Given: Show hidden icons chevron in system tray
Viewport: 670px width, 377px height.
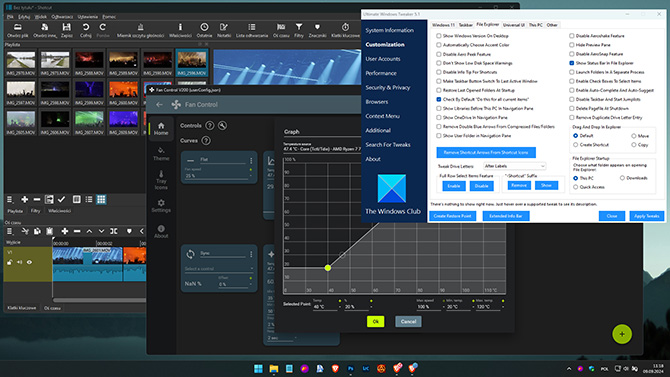Looking at the screenshot, I should 569,368.
